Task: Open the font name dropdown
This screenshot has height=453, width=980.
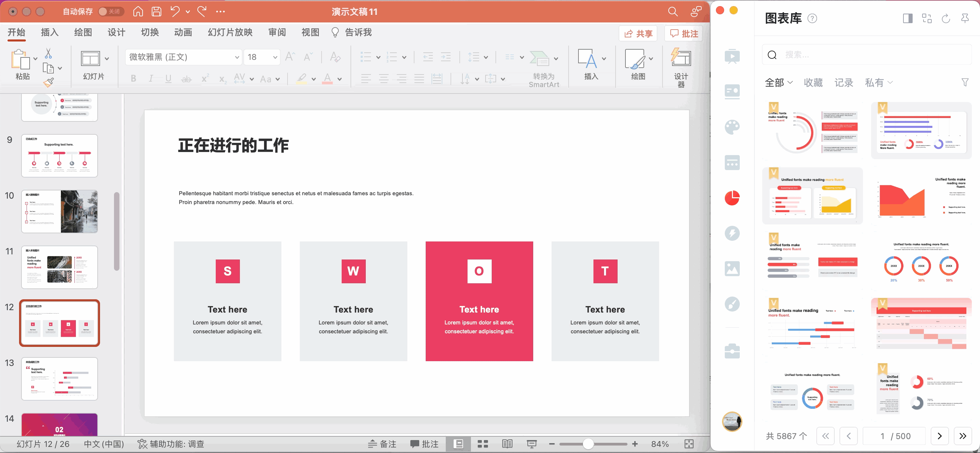Action: tap(236, 57)
